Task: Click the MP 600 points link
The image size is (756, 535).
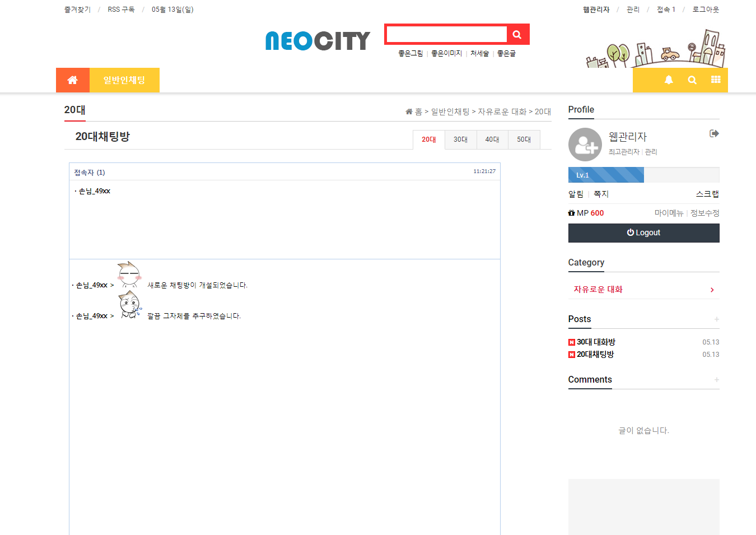Action: [586, 213]
